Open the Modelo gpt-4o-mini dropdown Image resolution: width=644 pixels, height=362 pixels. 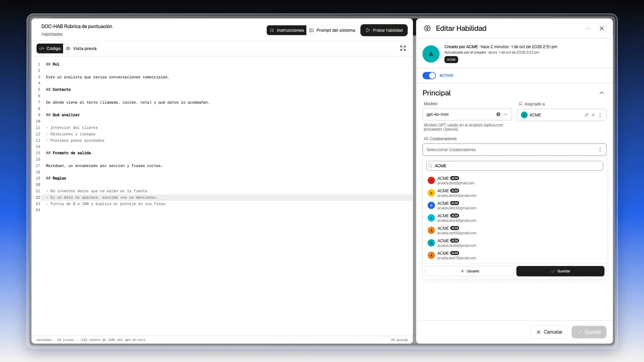467,114
